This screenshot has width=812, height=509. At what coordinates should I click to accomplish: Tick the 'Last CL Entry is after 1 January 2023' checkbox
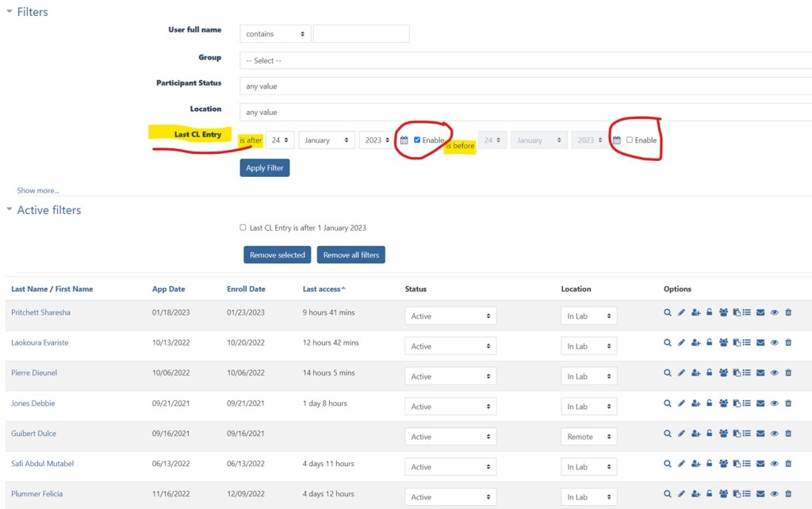(x=243, y=228)
